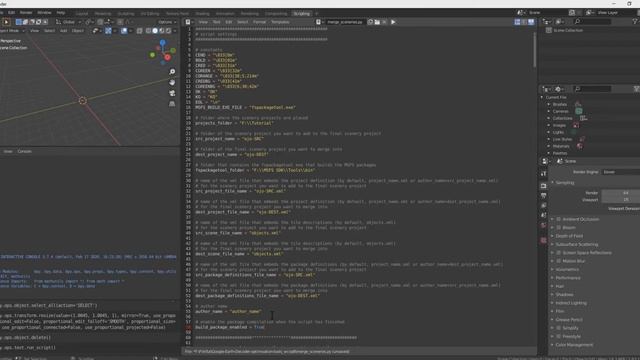The width and height of the screenshot is (640, 360).
Task: Click the merge_sceneries.py text datablock name
Action: pos(345,22)
